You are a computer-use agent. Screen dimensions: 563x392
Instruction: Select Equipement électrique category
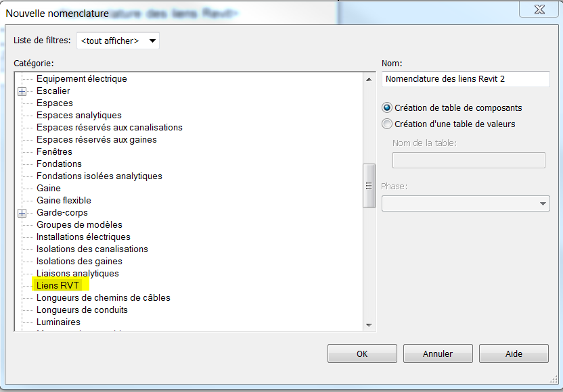[x=81, y=79]
